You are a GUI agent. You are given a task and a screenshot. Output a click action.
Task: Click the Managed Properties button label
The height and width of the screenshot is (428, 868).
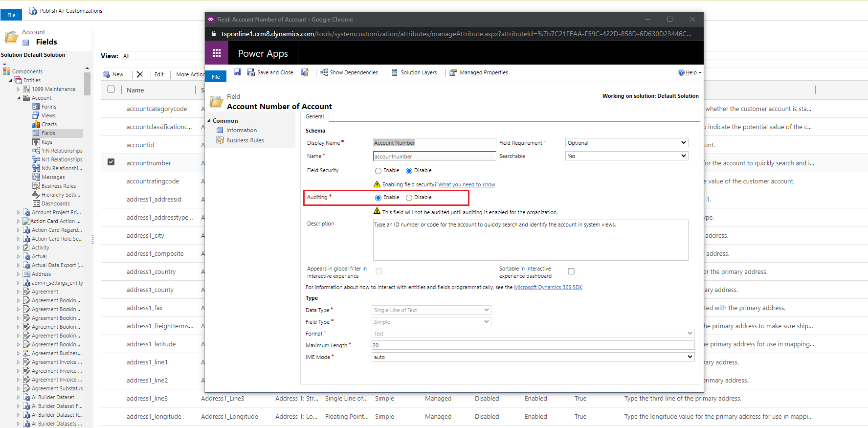[484, 72]
